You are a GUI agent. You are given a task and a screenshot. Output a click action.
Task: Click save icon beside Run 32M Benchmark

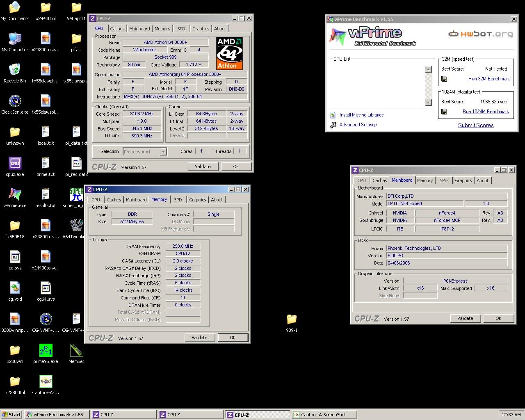pyautogui.click(x=444, y=79)
